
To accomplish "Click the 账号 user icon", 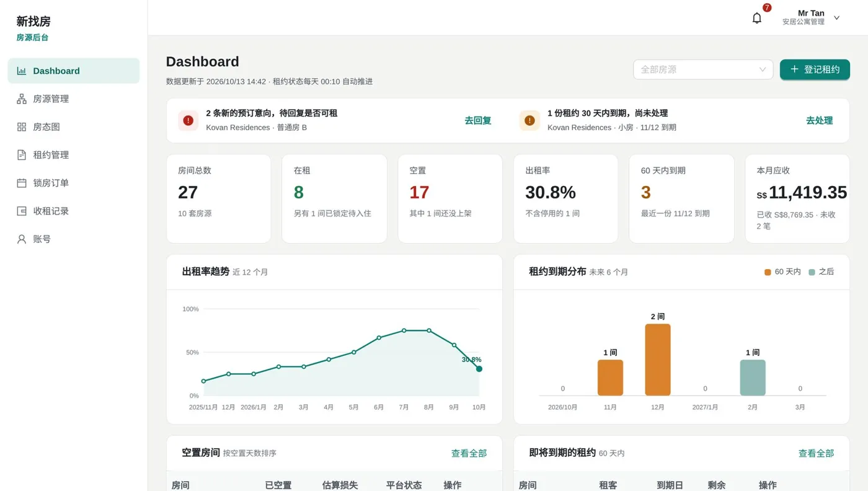I will coord(22,239).
